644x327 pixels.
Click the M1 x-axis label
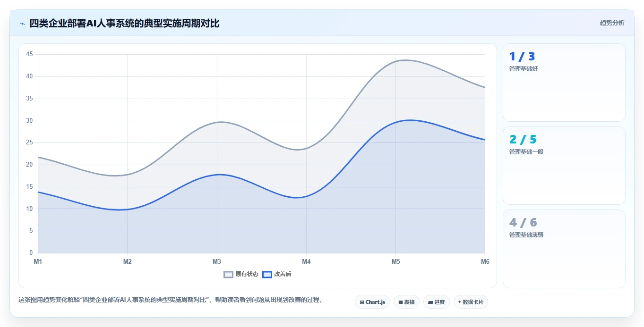[38, 261]
